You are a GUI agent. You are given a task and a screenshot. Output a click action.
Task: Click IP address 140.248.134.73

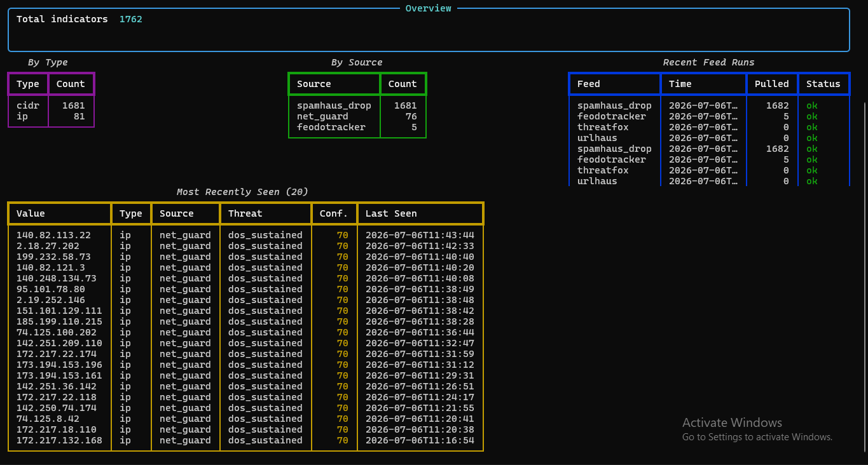coord(57,278)
